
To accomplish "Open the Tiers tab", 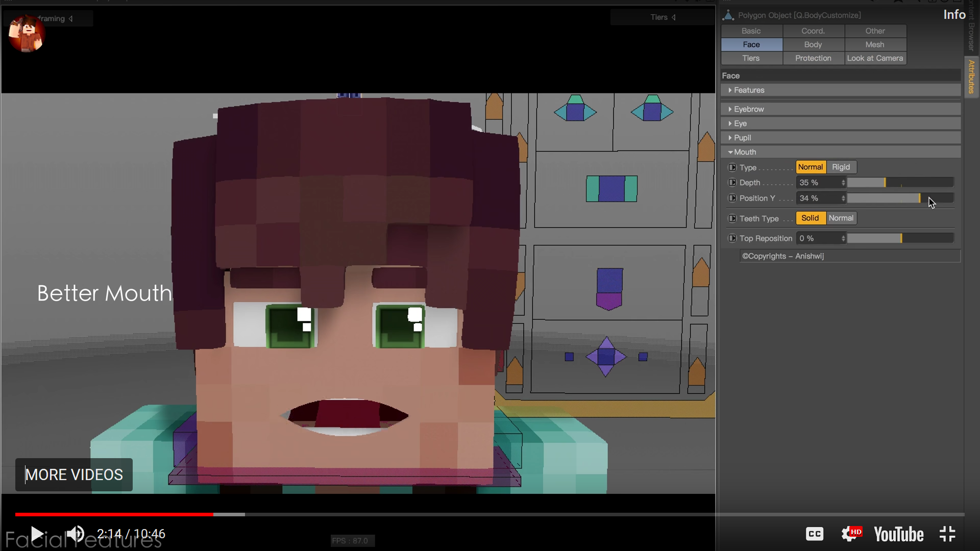I will 751,58.
